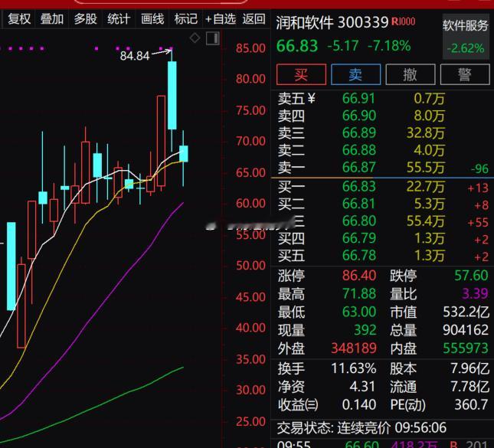Click the 返回 back button
Screen dimensions: 494x448
point(254,19)
